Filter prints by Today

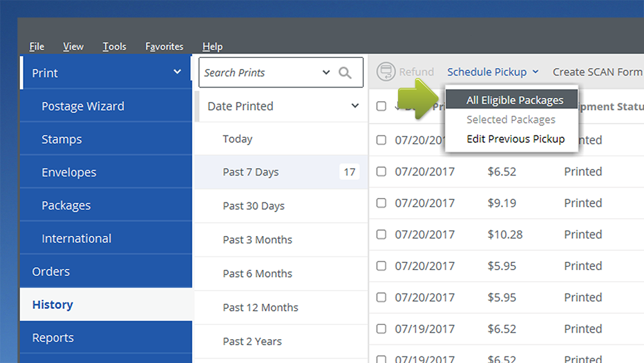[281, 139]
